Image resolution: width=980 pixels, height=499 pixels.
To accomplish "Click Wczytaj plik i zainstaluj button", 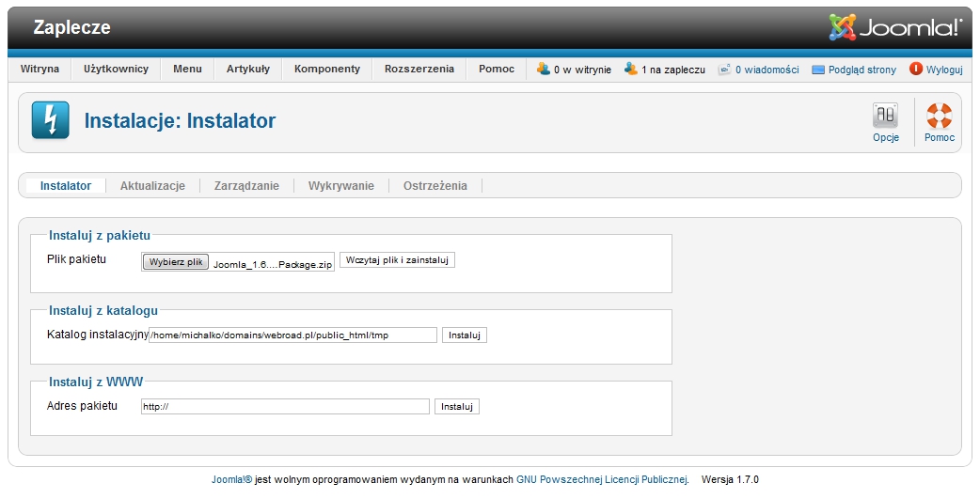I will click(397, 260).
